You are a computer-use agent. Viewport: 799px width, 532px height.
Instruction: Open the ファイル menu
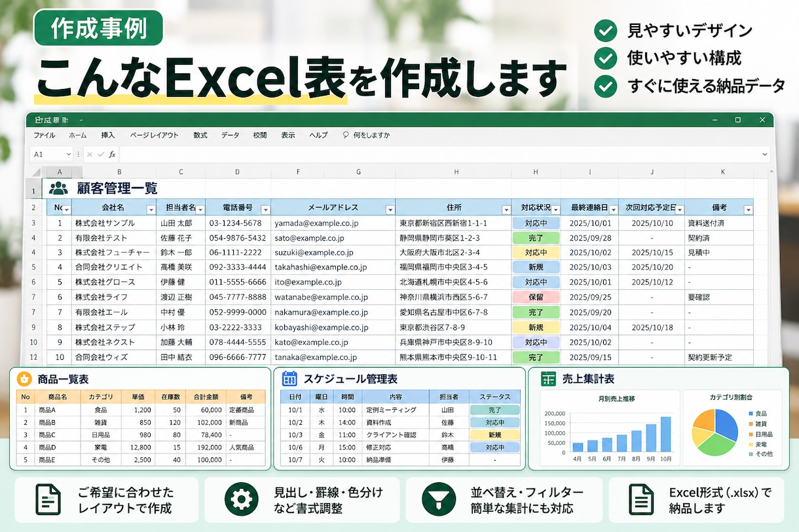(45, 135)
